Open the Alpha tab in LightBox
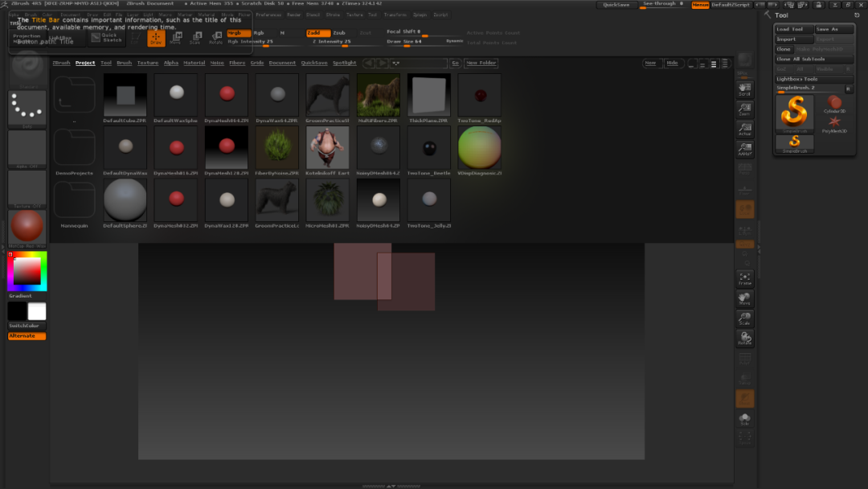 tap(171, 63)
